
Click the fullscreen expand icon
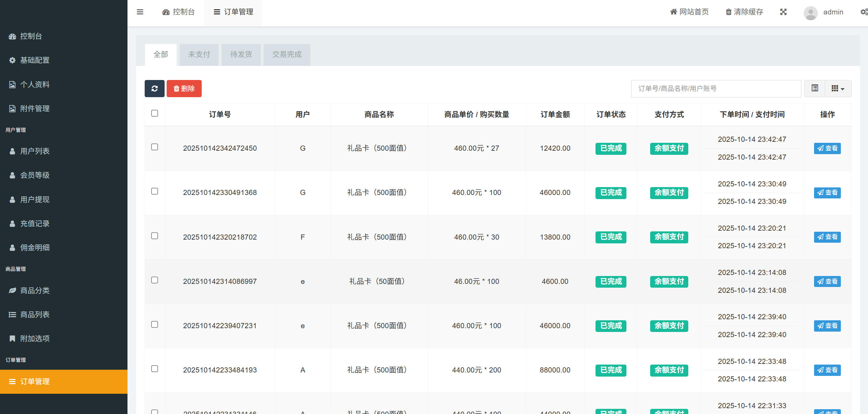783,12
